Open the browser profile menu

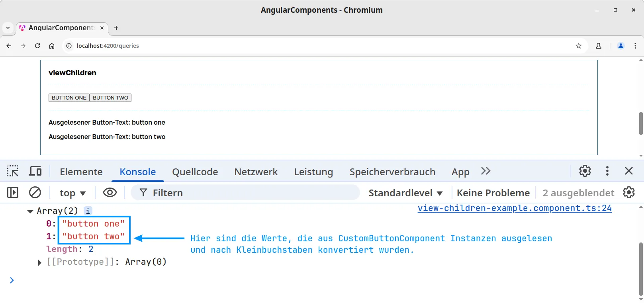coord(621,46)
